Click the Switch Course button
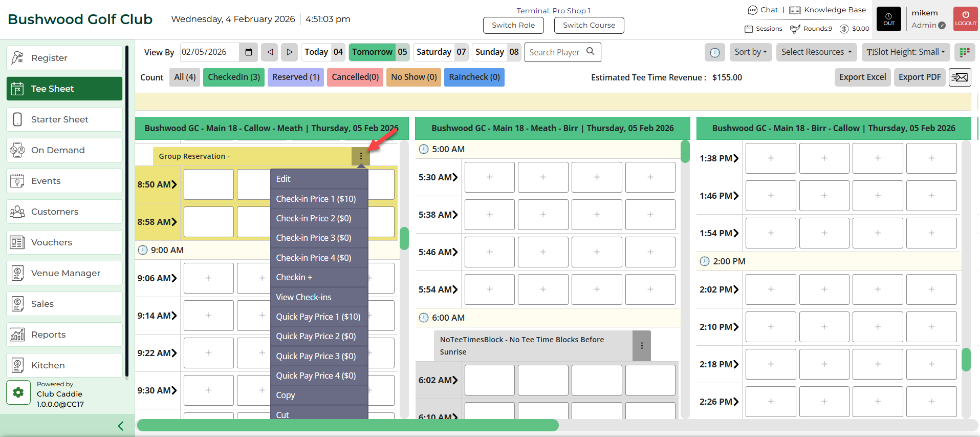 pyautogui.click(x=589, y=25)
